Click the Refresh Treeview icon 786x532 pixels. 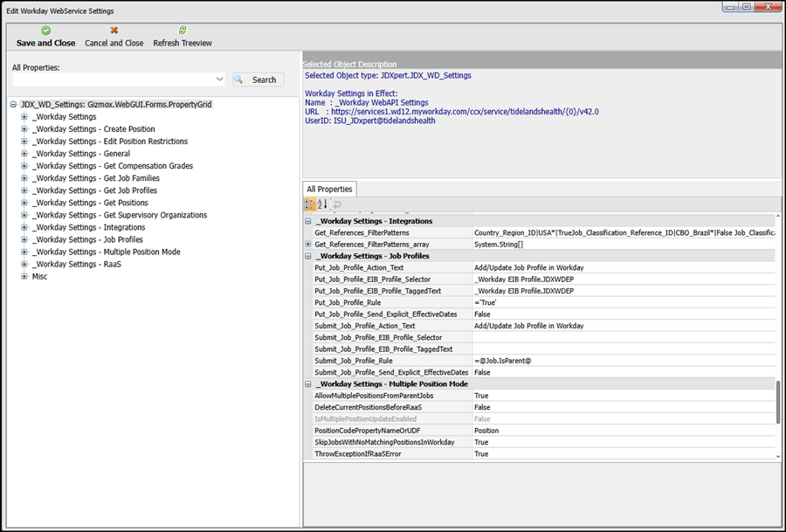(183, 31)
